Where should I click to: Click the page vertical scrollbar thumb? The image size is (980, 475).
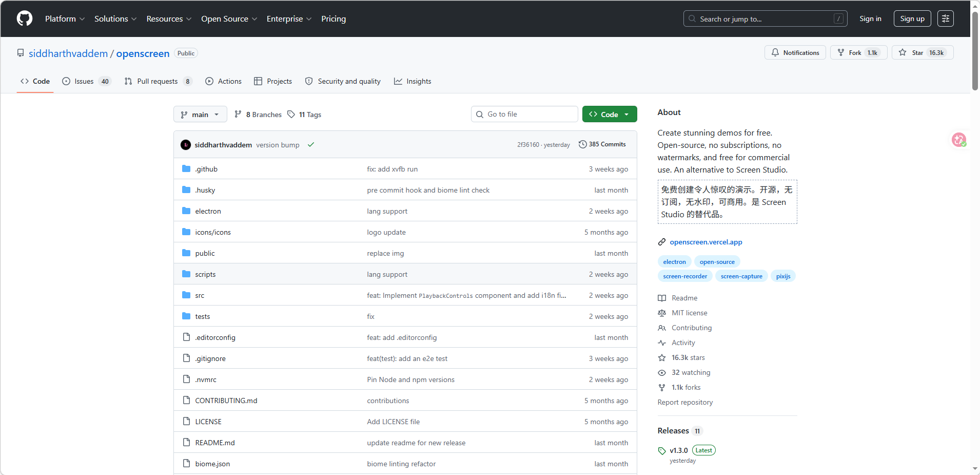pos(975,50)
